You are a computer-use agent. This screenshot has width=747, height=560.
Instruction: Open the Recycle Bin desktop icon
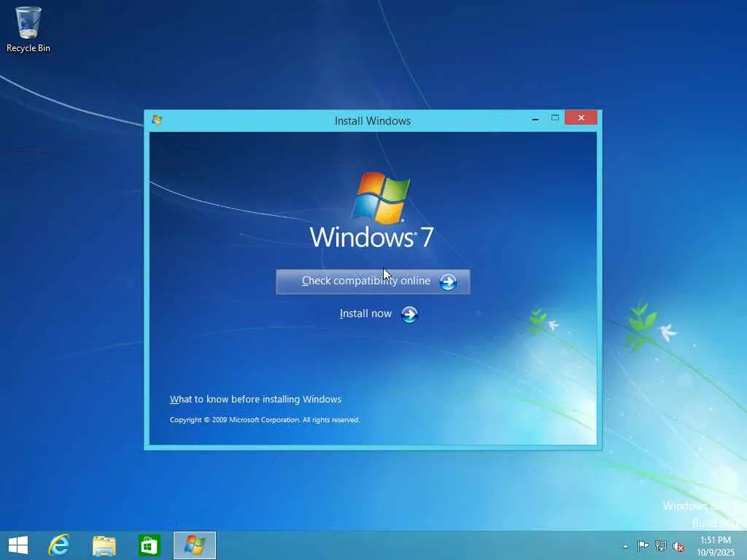(x=28, y=29)
